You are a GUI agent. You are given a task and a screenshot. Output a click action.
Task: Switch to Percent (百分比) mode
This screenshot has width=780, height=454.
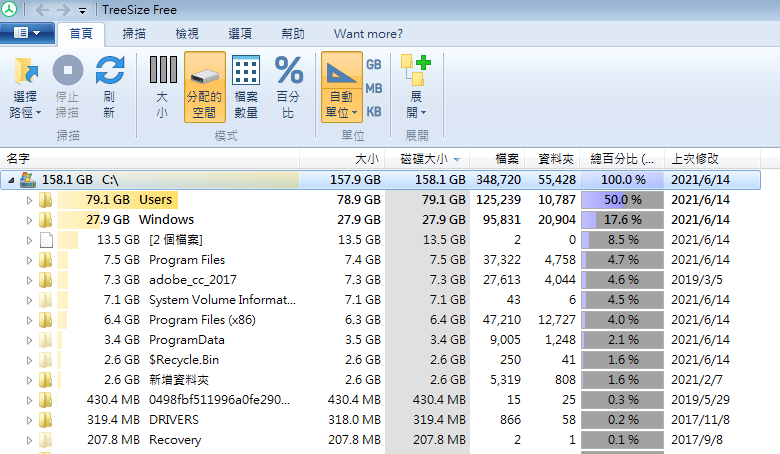click(x=289, y=88)
